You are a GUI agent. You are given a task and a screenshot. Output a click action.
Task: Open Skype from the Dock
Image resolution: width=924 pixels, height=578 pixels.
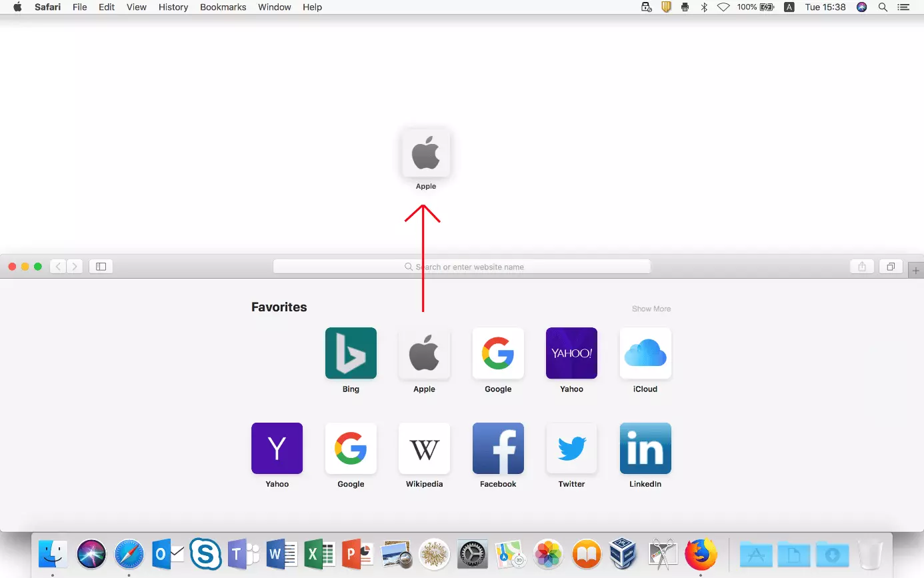pos(206,554)
